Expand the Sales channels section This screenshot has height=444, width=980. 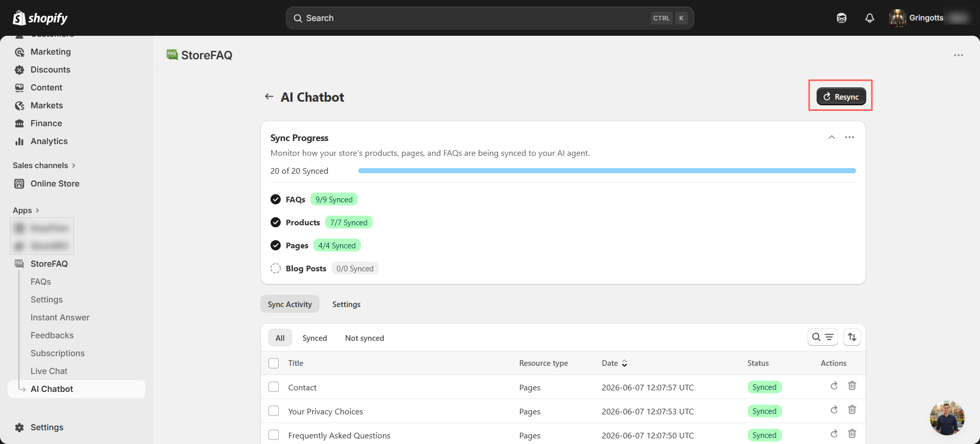[x=44, y=166]
